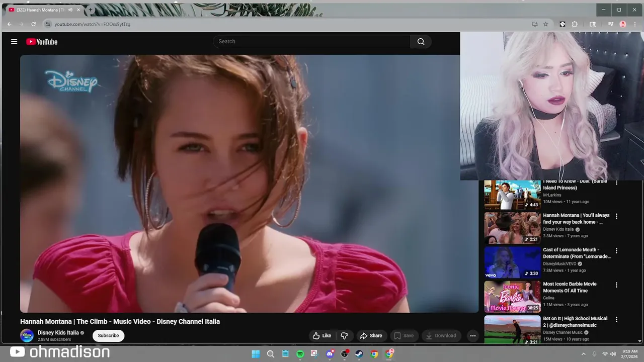Open the Windows Start menu
Viewport: 644px width, 362px height.
256,354
